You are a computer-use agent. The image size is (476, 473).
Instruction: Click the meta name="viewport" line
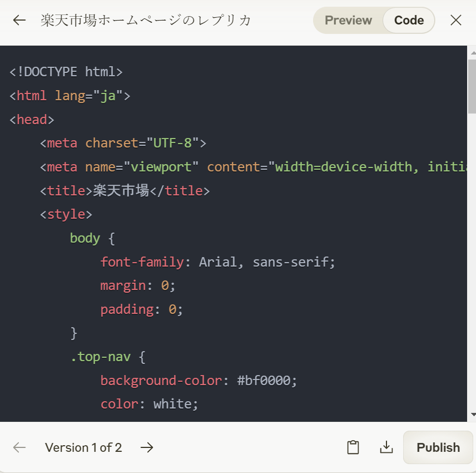point(253,167)
